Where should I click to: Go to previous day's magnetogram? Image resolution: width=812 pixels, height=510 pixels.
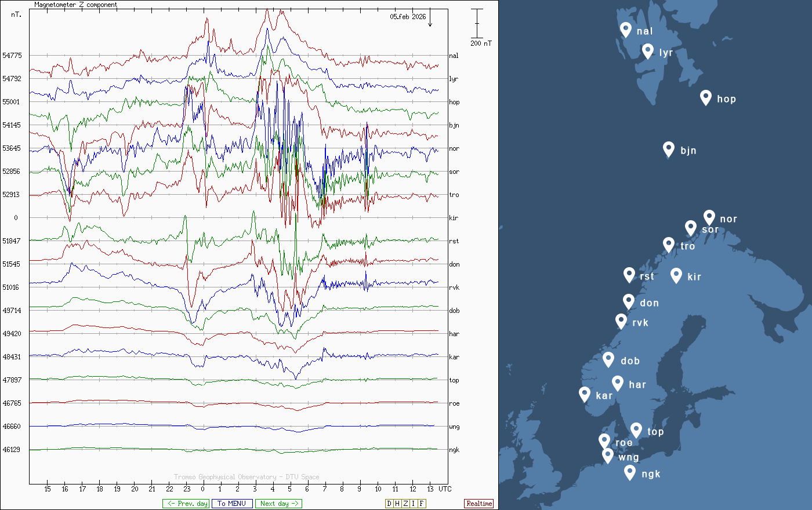(x=186, y=504)
